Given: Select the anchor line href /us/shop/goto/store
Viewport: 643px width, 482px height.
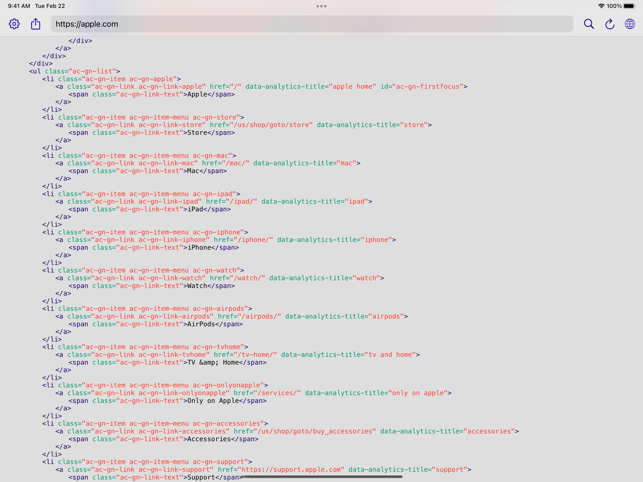Looking at the screenshot, I should (x=244, y=125).
